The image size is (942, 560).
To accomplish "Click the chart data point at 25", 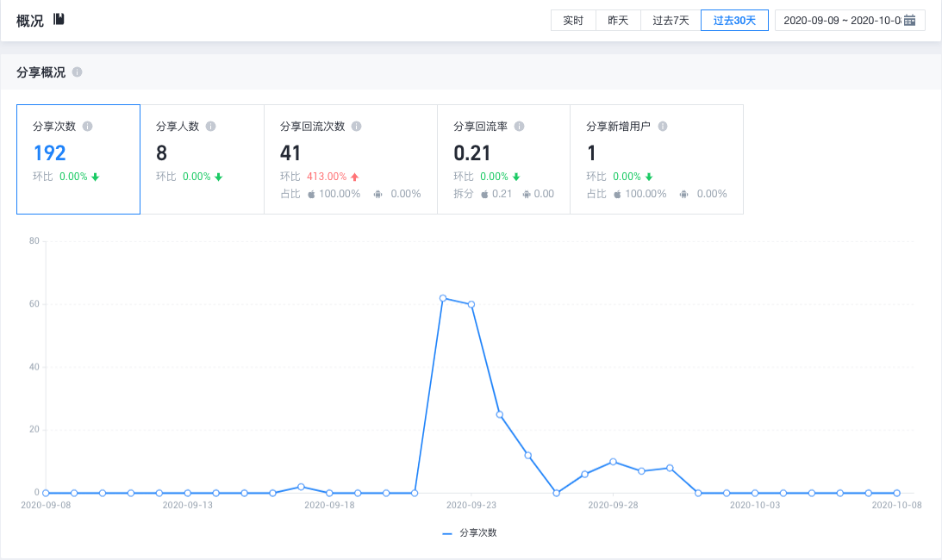I will point(500,414).
